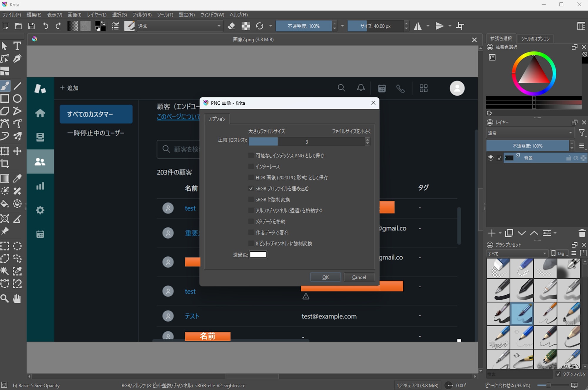Check アルファチャンネル (透過) を格納する
The height and width of the screenshot is (390, 588).
tap(250, 210)
